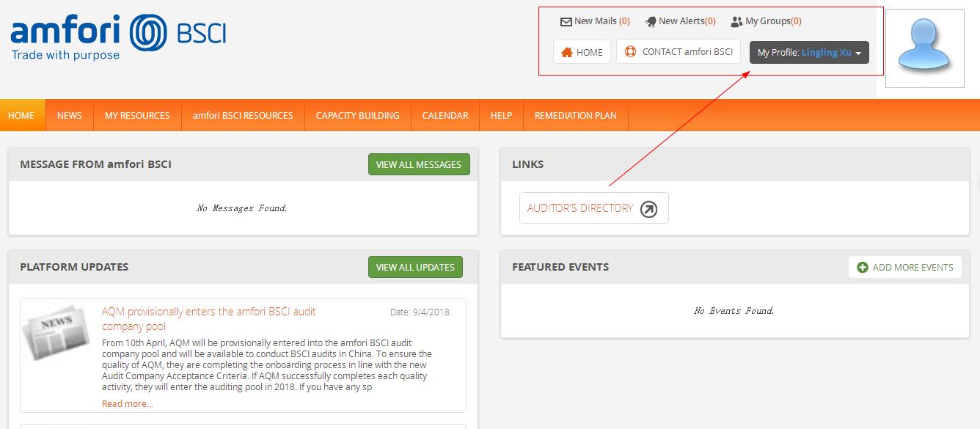Click the My Groups people icon
Image resolution: width=980 pixels, height=429 pixels.
point(736,22)
